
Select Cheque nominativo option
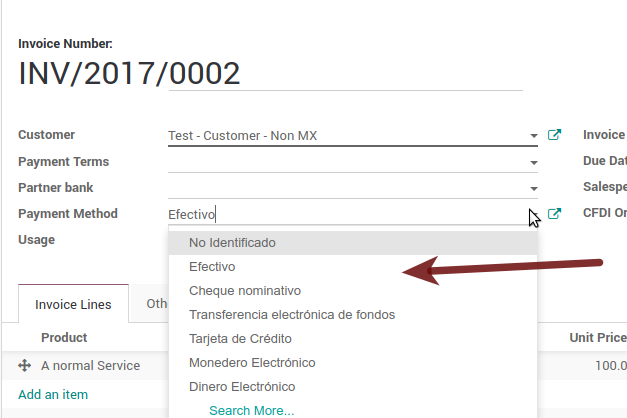(x=245, y=291)
